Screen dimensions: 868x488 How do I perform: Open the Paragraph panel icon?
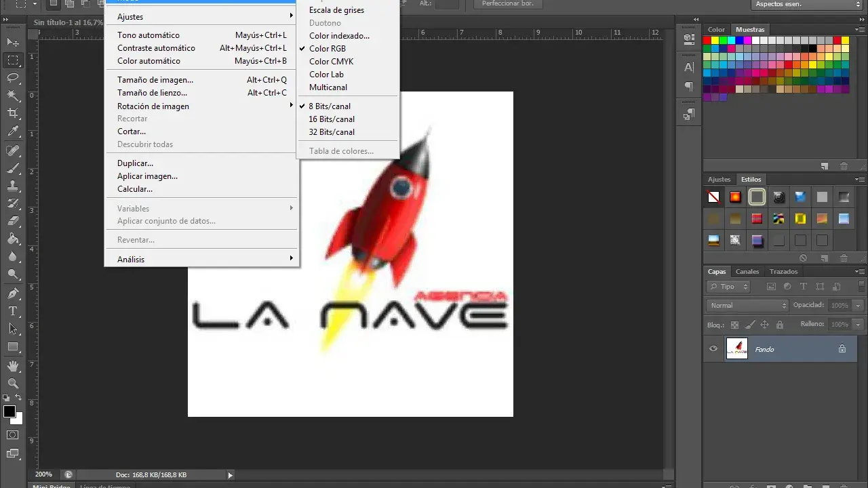pos(689,86)
